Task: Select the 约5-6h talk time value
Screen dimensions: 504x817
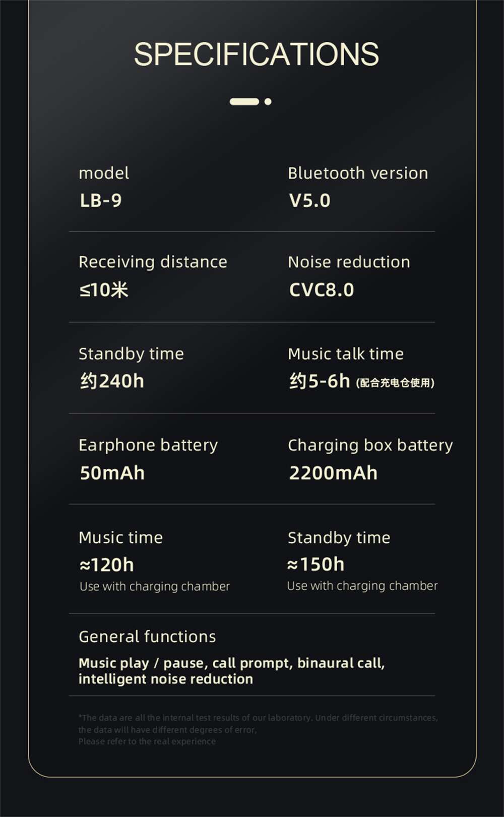Action: [320, 381]
